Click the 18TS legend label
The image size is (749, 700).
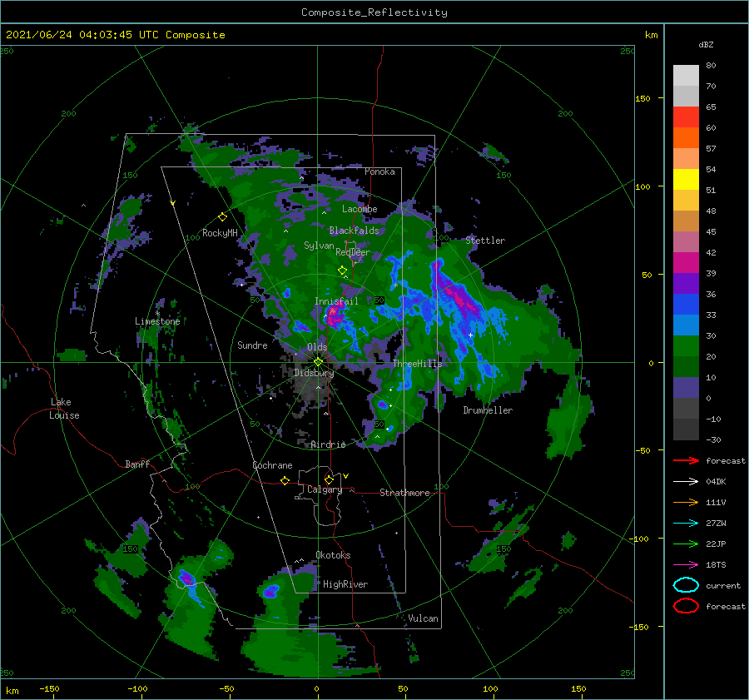click(716, 565)
